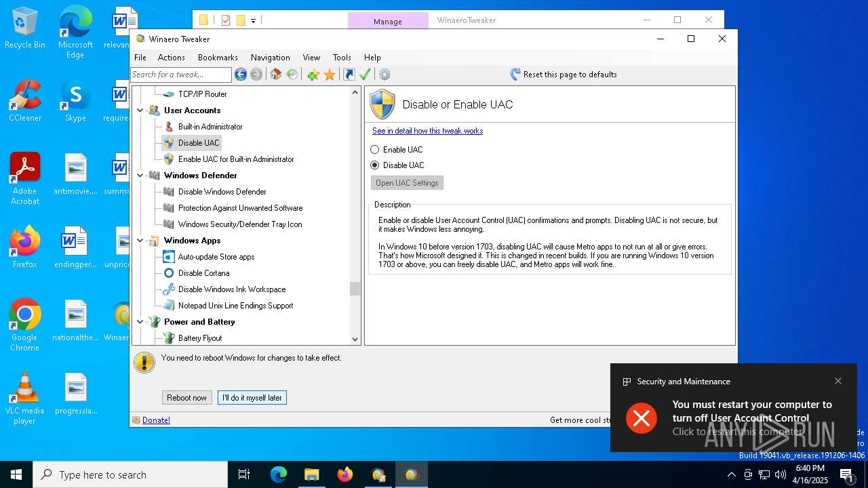
Task: Open the VLC media player shortcut
Action: pos(25,399)
